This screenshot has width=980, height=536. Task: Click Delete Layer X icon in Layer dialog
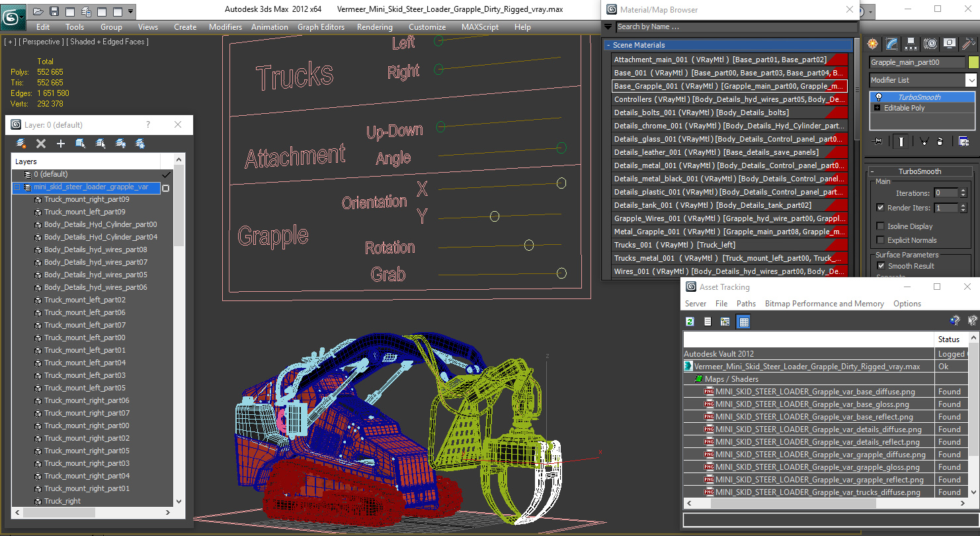[x=41, y=143]
